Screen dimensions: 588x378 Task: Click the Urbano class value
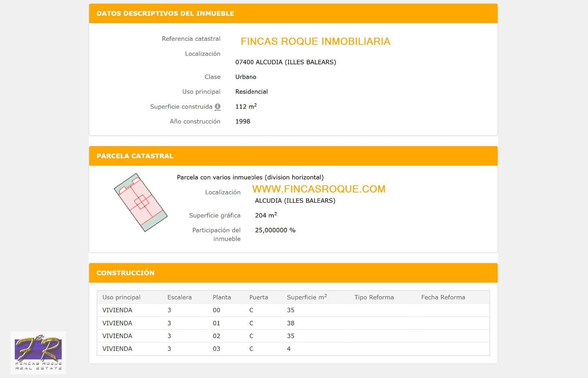246,77
